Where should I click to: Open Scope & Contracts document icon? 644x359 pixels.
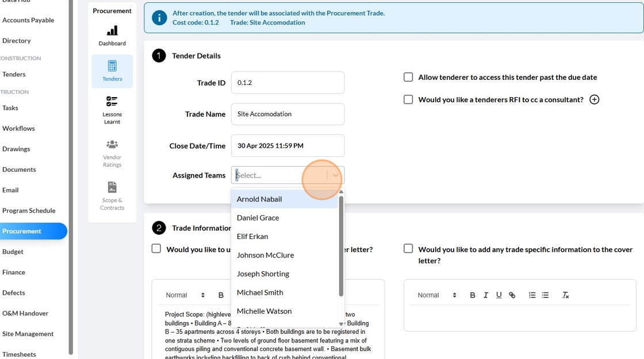click(112, 187)
